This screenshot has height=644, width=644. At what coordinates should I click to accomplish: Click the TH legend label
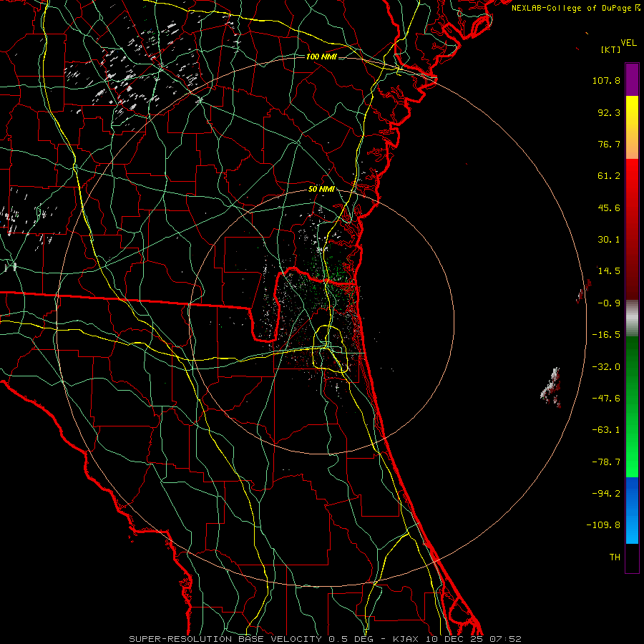pyautogui.click(x=615, y=557)
